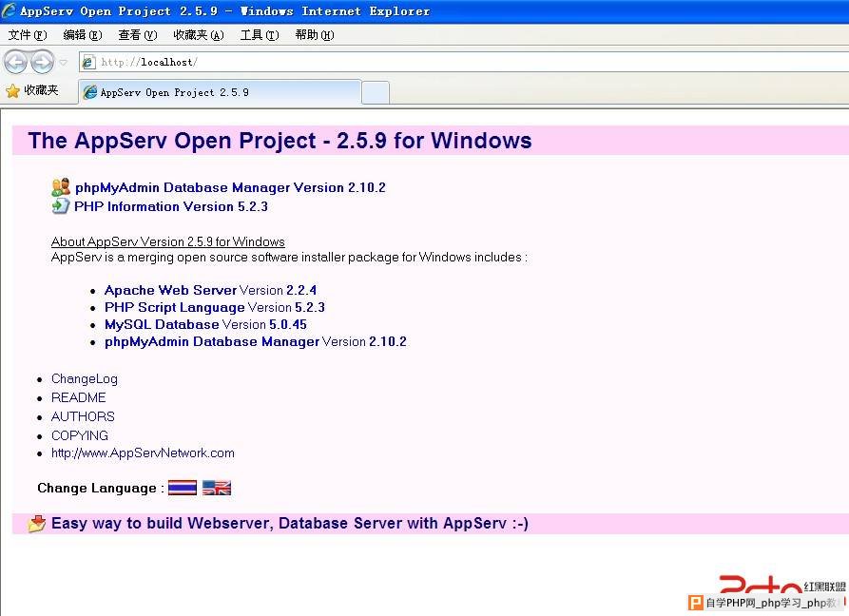Open the 收藏夹(A) menu
Screen dimensions: 849x616
tap(198, 35)
